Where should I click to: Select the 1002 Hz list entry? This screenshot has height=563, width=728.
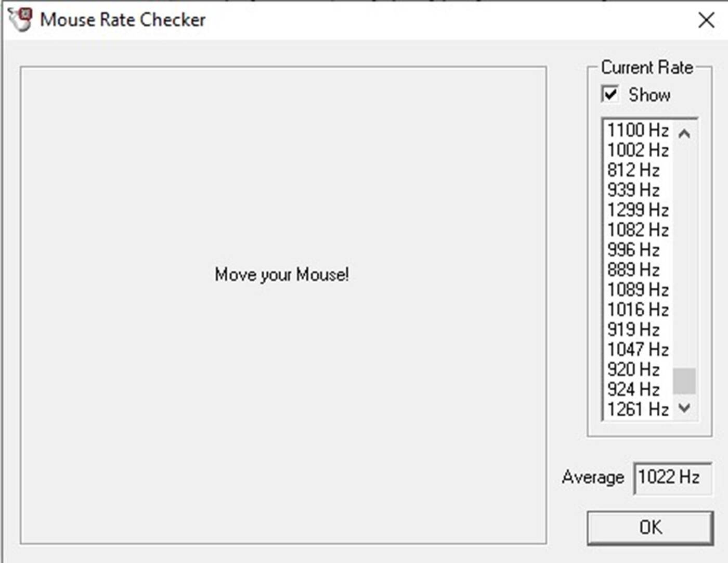click(x=638, y=150)
